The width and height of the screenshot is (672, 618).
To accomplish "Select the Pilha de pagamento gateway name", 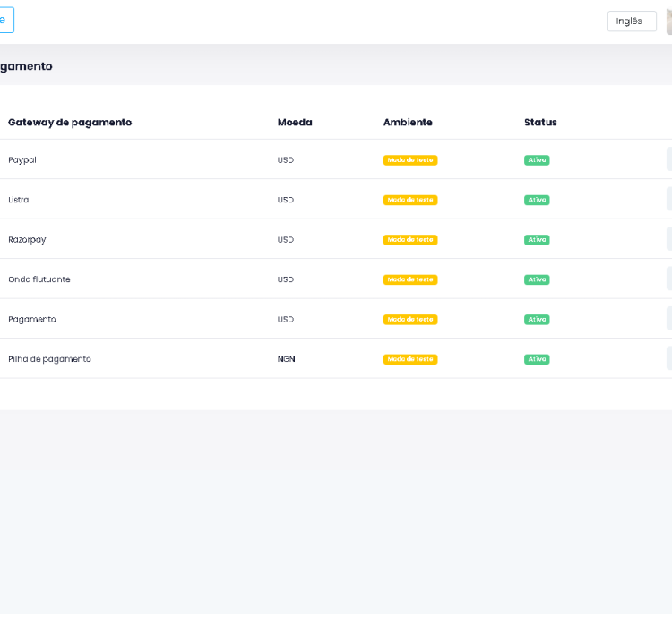I will [49, 359].
